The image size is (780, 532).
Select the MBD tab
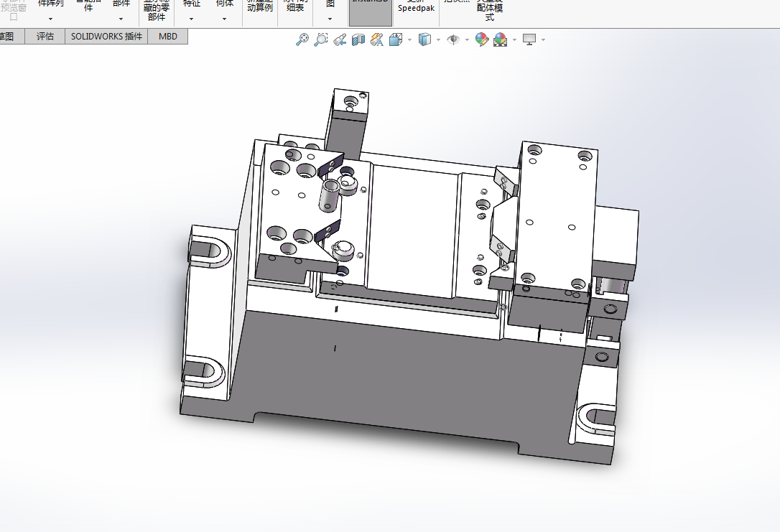pos(167,37)
